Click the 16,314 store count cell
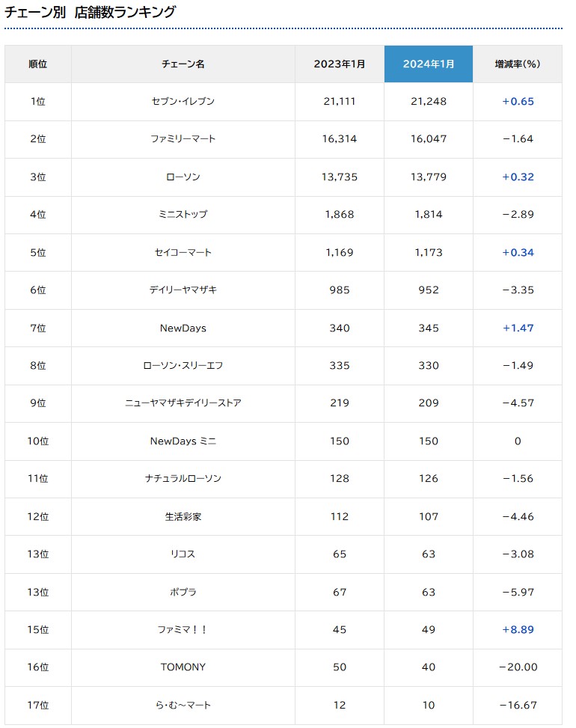The height and width of the screenshot is (728, 576). tap(340, 139)
